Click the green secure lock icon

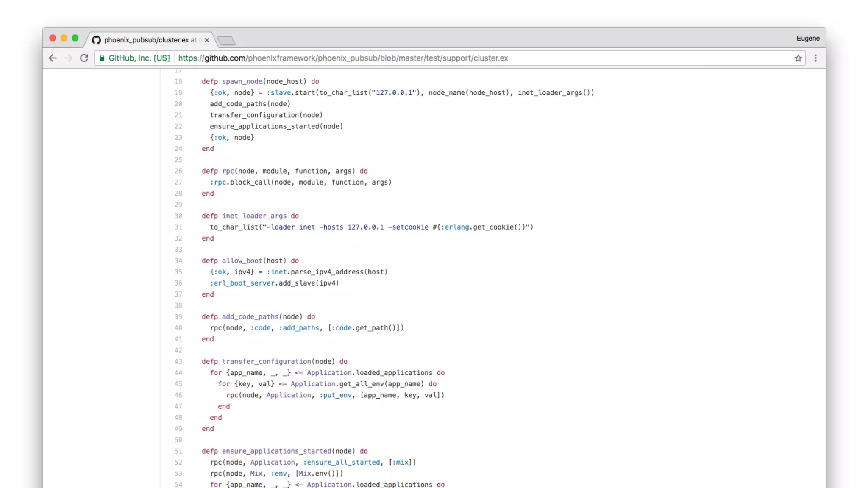tap(102, 58)
